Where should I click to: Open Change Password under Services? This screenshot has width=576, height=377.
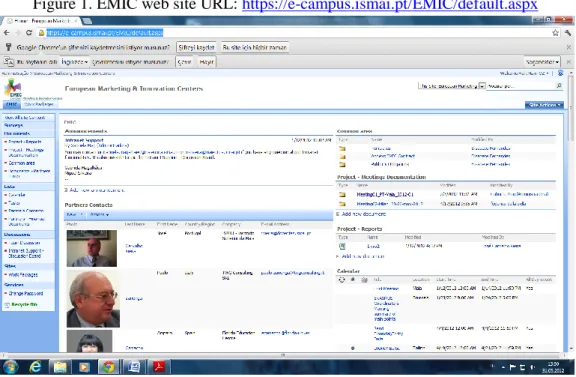point(26,293)
